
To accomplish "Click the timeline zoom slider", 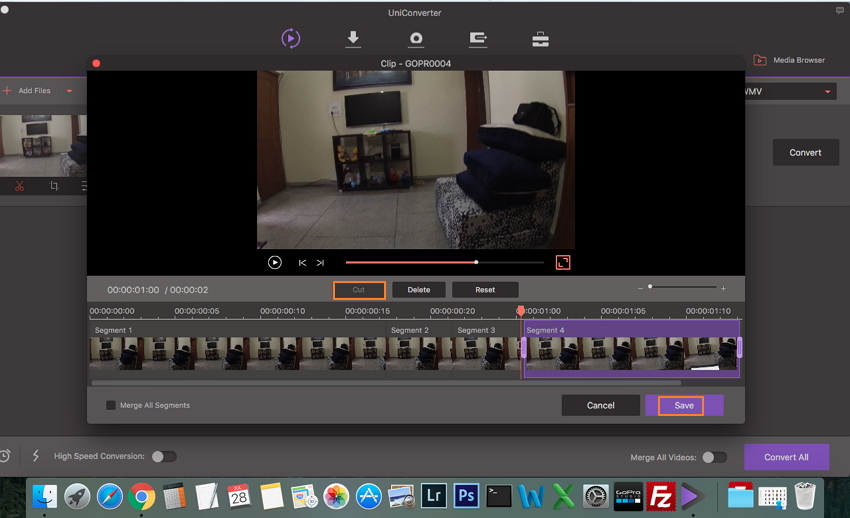I will (682, 287).
